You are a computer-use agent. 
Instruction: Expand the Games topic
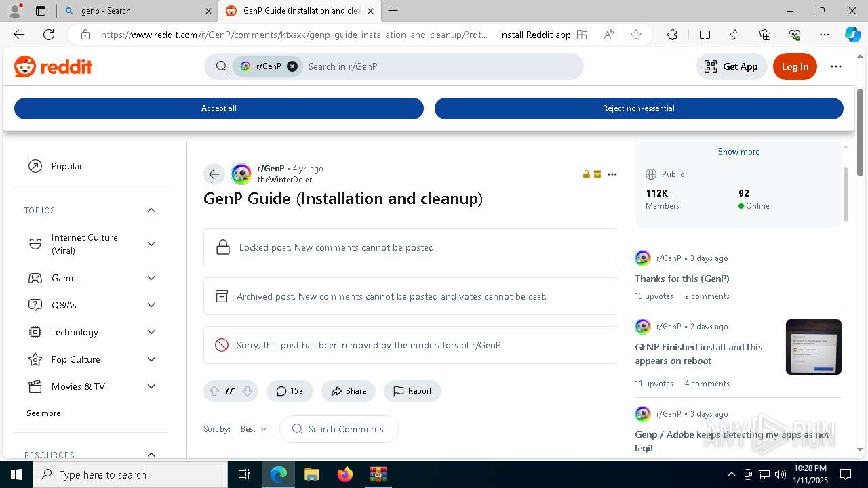point(151,278)
